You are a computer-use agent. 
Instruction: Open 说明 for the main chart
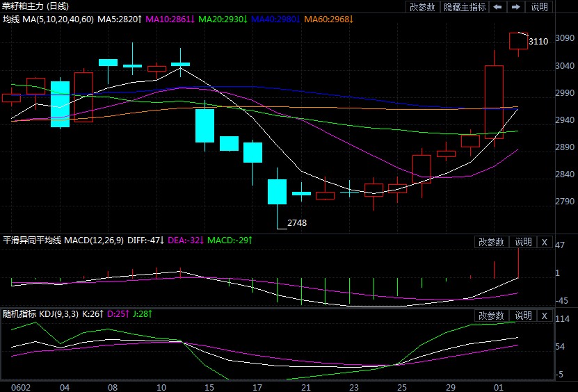(539, 7)
